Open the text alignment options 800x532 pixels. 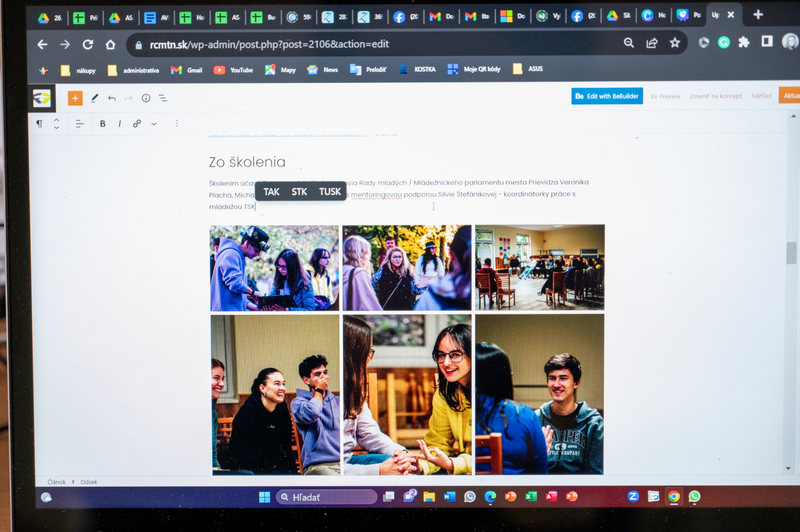tap(80, 124)
